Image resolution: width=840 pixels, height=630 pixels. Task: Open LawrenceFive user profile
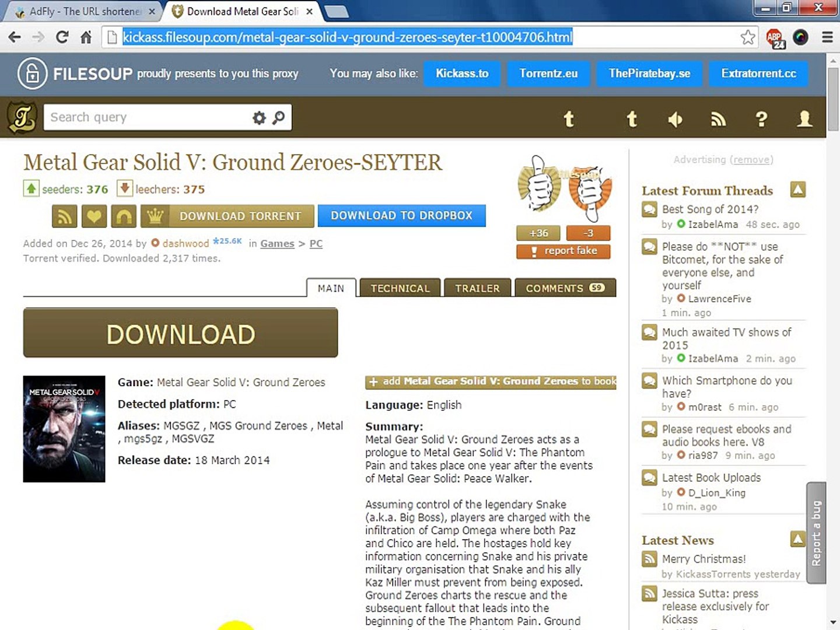(719, 299)
